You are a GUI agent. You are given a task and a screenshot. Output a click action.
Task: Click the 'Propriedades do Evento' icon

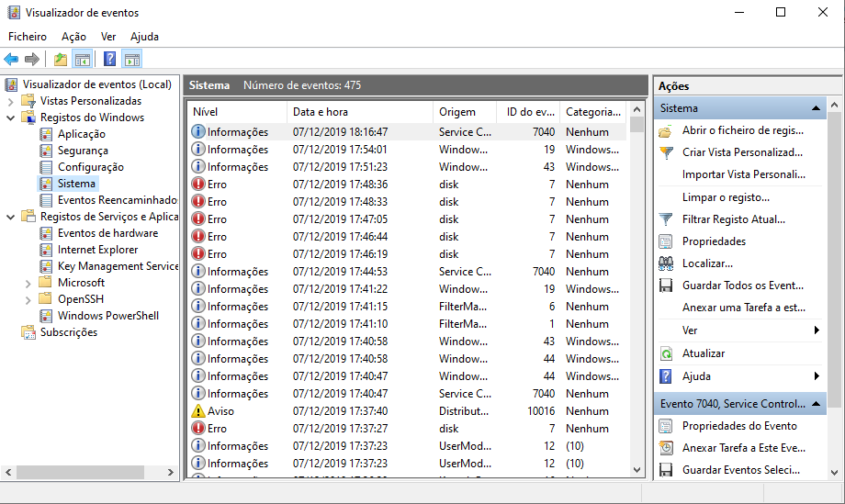pos(666,427)
